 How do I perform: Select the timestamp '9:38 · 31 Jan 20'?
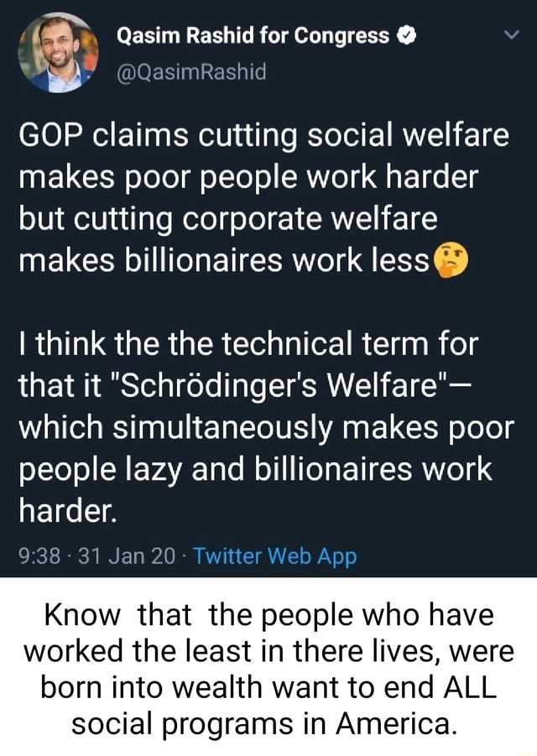click(x=91, y=555)
